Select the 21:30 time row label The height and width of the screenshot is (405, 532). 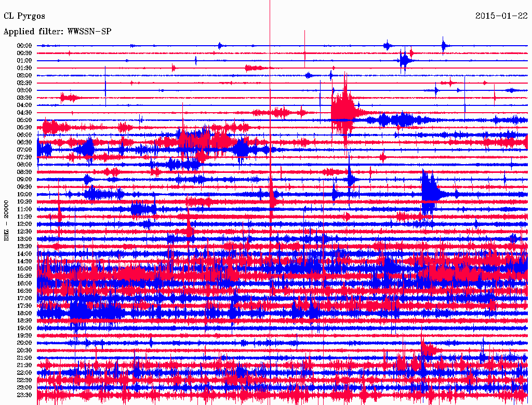pos(24,366)
